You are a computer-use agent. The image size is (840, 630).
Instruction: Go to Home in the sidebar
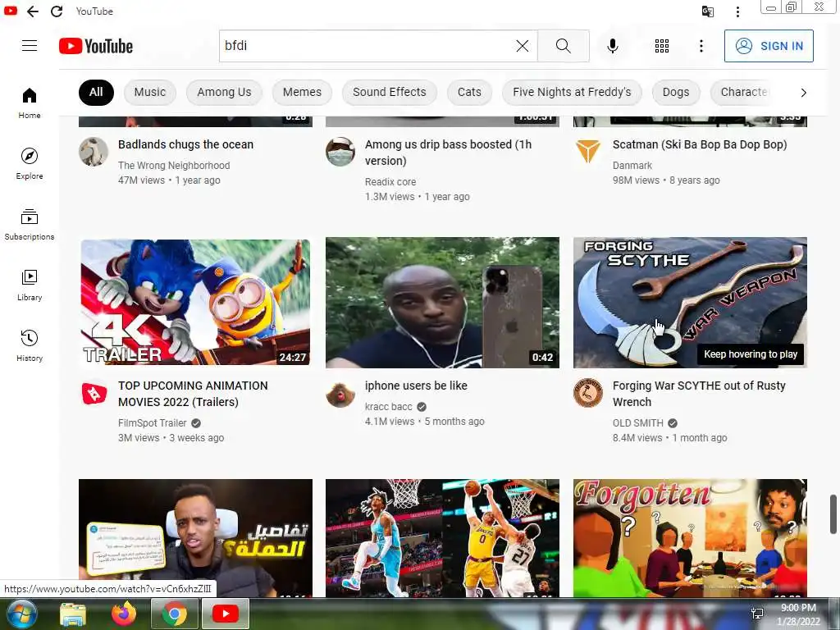click(30, 103)
